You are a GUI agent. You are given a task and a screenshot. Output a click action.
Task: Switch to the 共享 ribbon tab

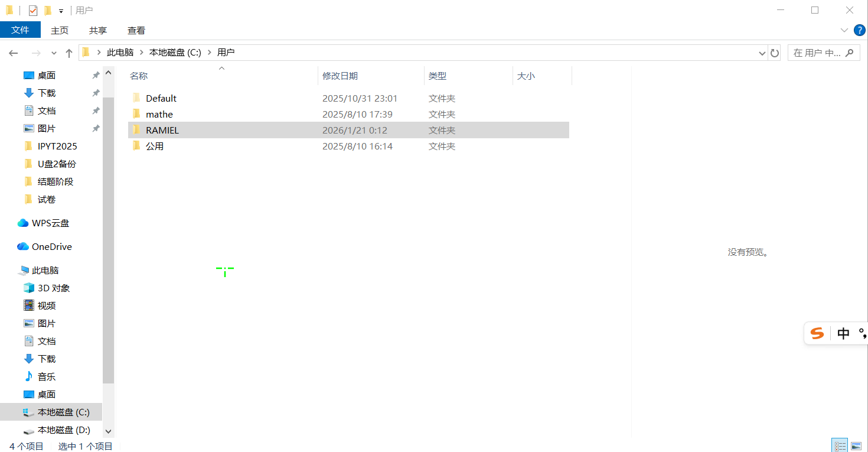point(98,30)
